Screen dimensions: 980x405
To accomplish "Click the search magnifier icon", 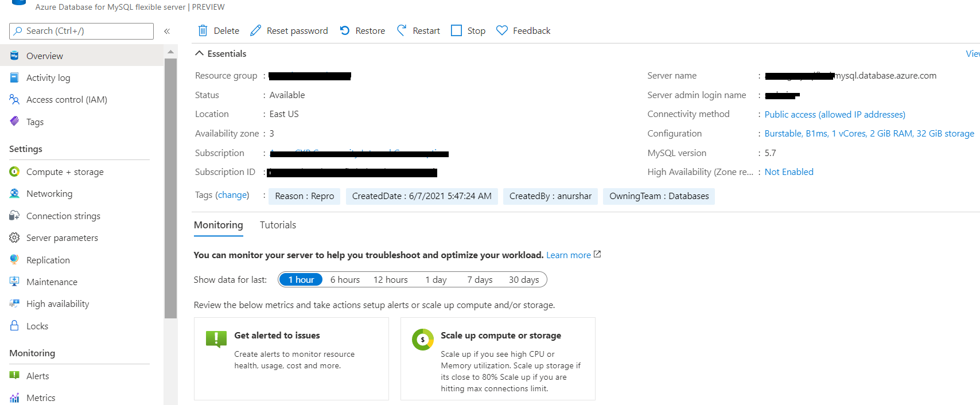I will tap(18, 31).
